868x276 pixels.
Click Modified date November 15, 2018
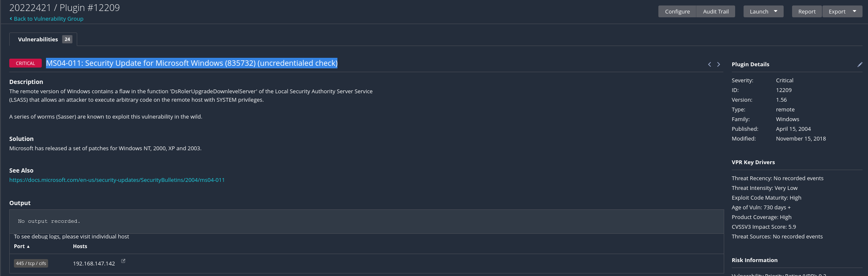click(x=801, y=138)
